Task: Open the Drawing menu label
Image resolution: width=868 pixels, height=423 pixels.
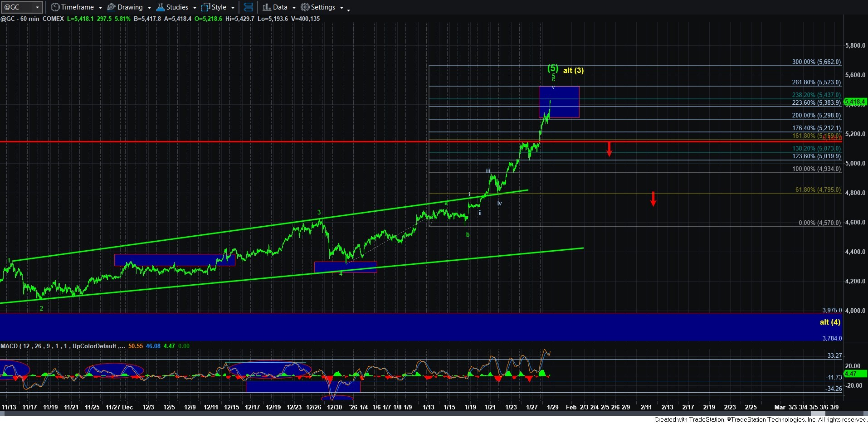Action: pos(130,7)
